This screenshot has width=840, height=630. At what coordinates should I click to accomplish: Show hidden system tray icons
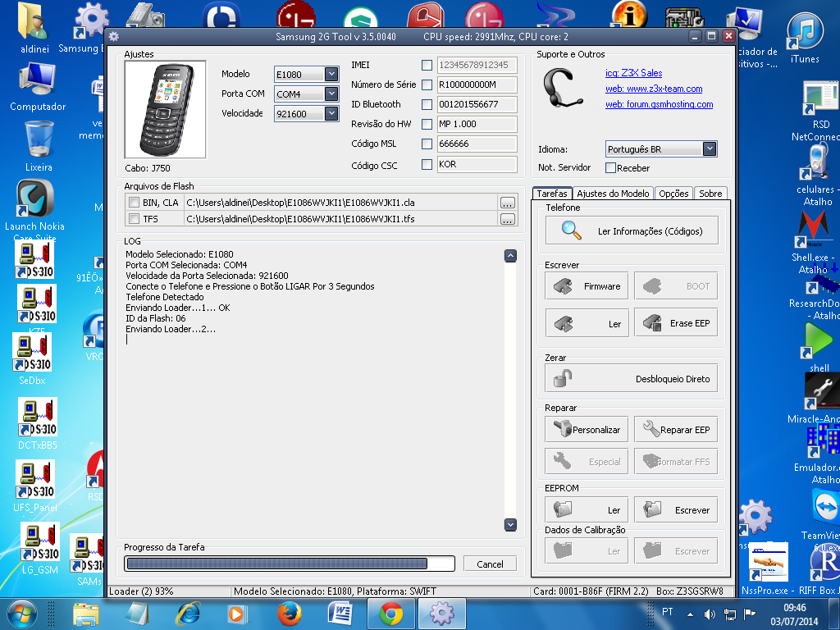tap(690, 614)
